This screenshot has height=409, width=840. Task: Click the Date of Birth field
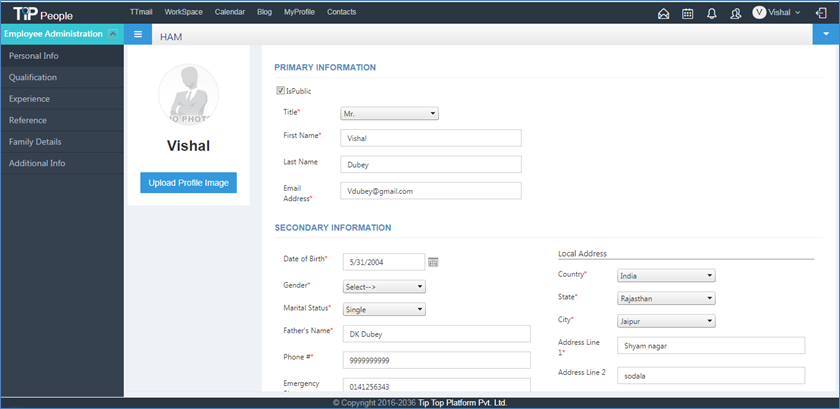[x=384, y=262]
